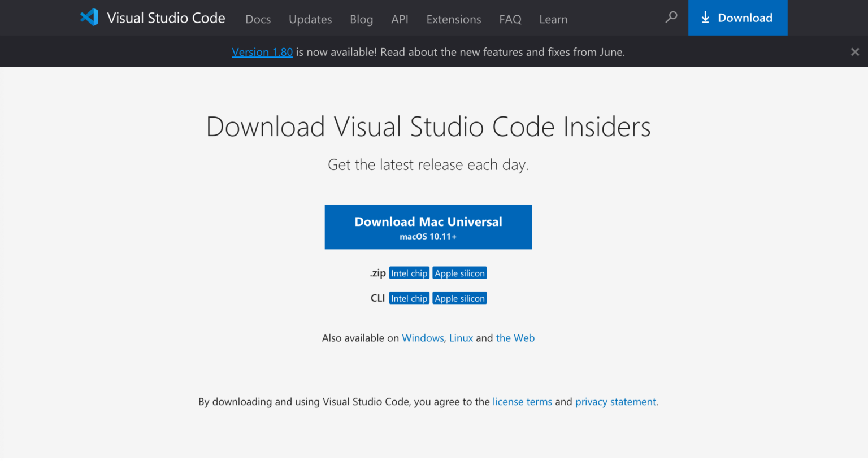This screenshot has width=868, height=461.
Task: Click the Visual Studio Code logo
Action: pos(89,18)
